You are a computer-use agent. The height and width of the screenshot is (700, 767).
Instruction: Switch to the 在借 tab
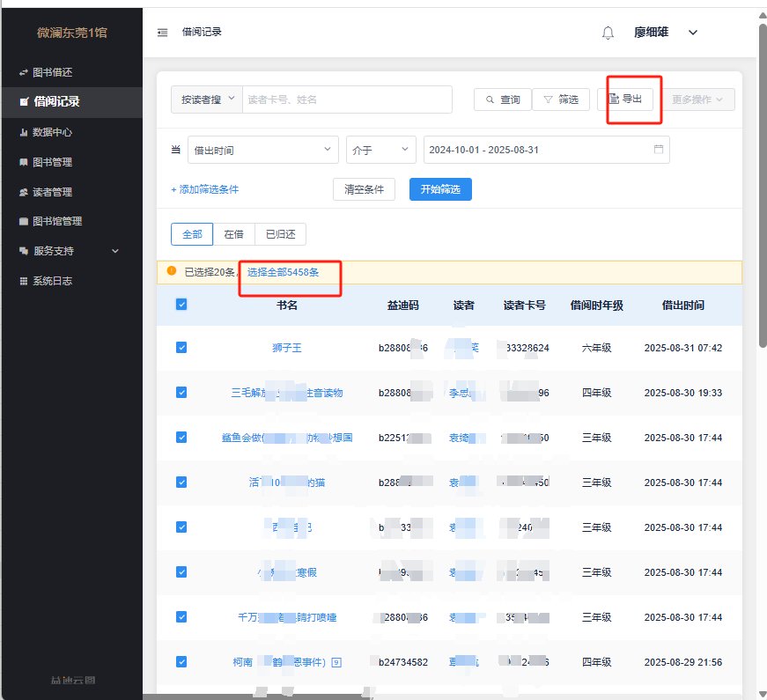[x=233, y=234]
